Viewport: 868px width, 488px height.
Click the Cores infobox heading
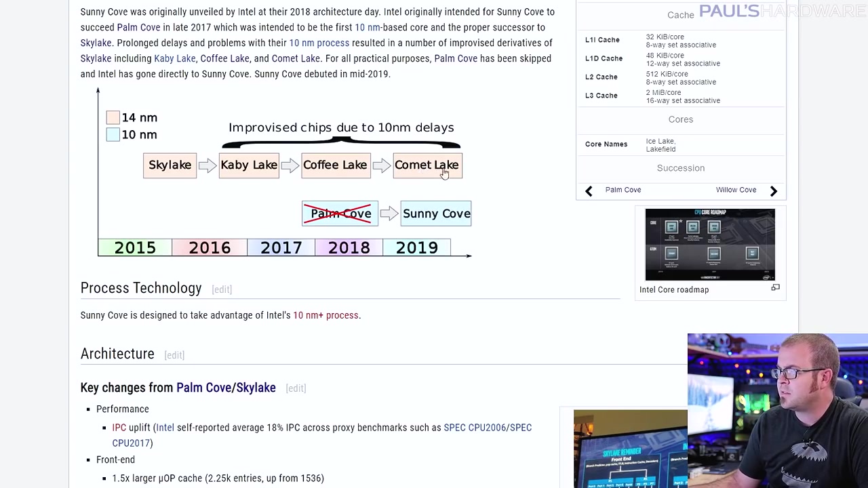point(681,119)
